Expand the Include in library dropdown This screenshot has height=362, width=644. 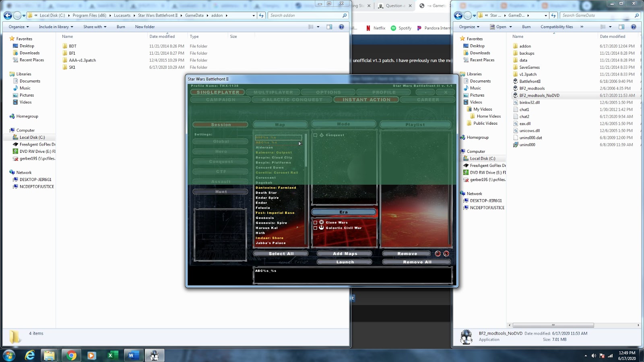click(56, 27)
